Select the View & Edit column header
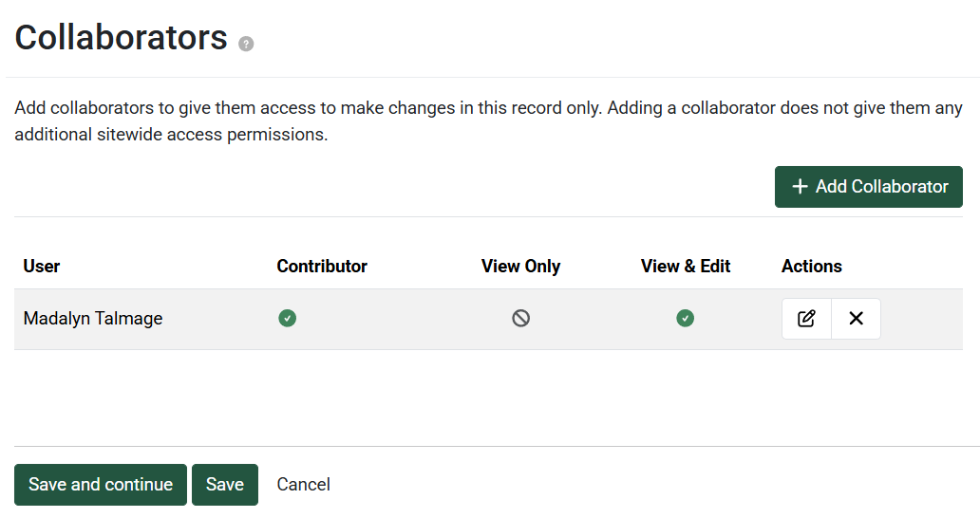980x518 pixels. click(686, 267)
